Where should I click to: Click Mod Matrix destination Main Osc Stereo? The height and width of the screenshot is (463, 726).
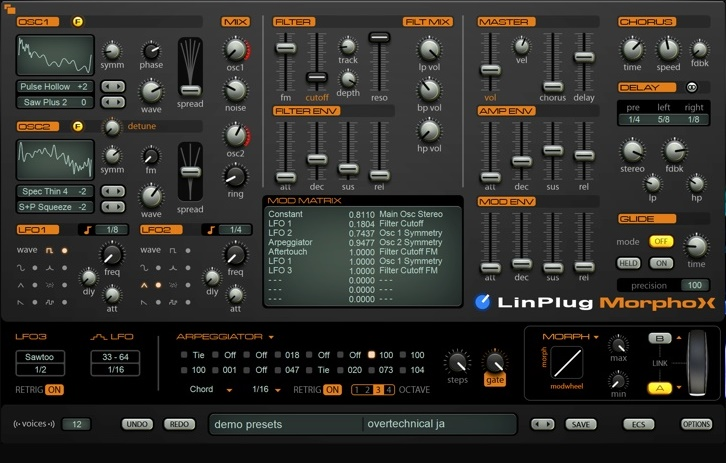coord(411,214)
